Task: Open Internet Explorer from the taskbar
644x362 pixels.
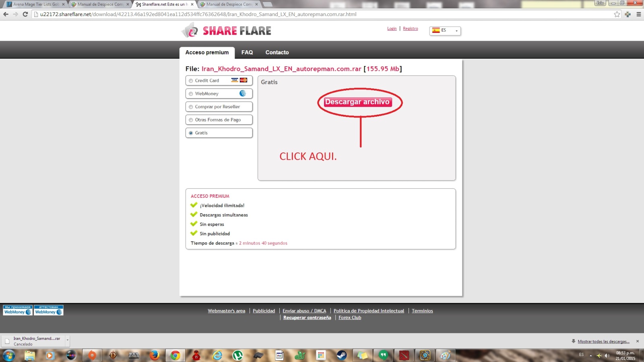Action: (217, 355)
